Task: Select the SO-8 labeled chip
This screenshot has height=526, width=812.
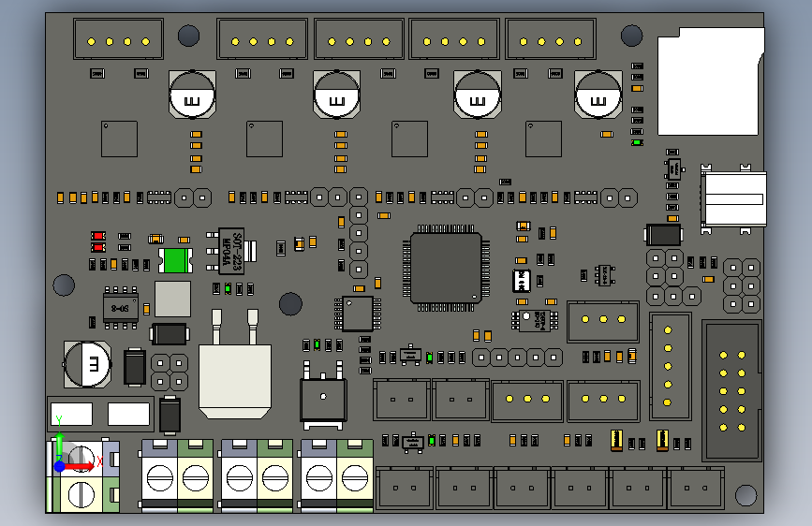Action: click(120, 308)
